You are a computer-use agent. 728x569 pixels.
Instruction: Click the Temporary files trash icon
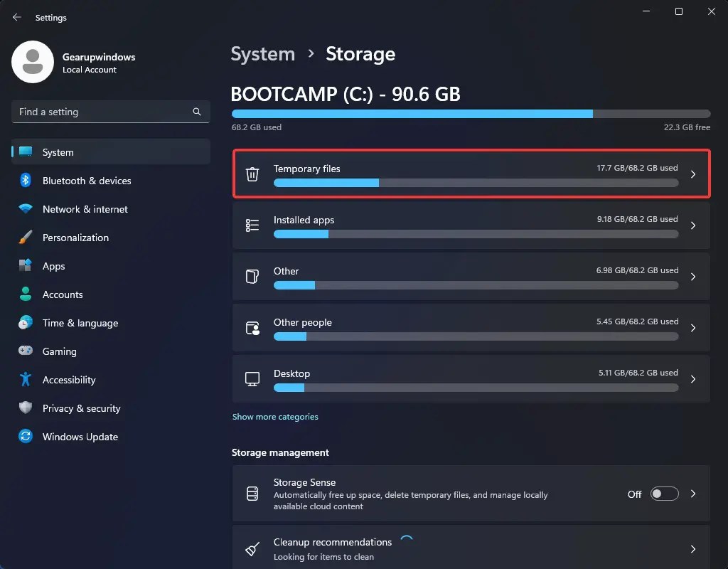click(252, 174)
